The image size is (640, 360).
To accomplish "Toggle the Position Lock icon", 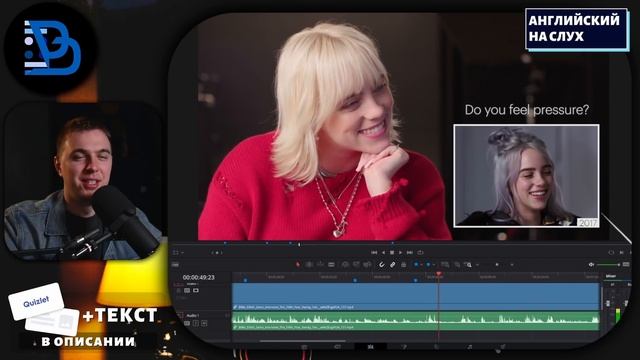I will [404, 264].
